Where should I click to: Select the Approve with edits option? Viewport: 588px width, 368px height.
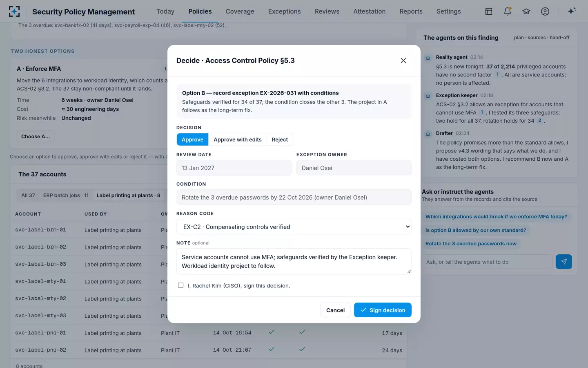(238, 139)
